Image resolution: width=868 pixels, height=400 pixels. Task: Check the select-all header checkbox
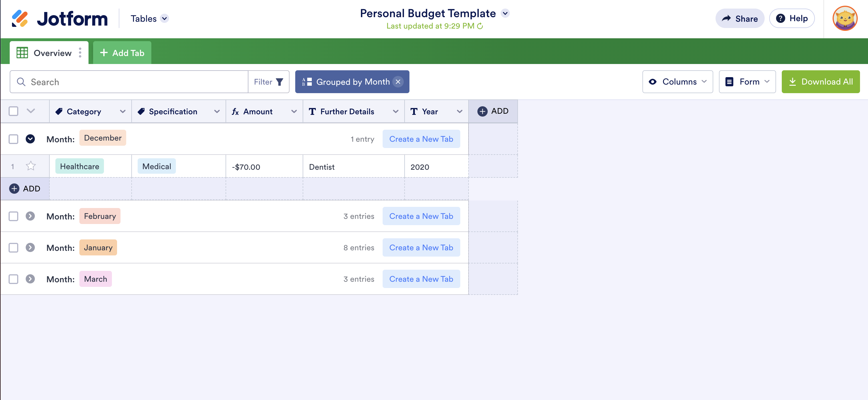click(x=13, y=111)
